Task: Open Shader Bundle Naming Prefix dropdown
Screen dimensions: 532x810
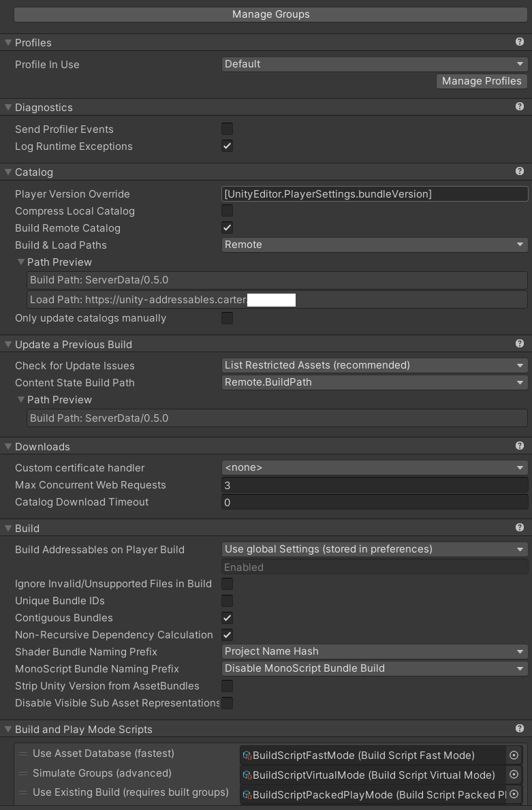Action: coord(375,651)
